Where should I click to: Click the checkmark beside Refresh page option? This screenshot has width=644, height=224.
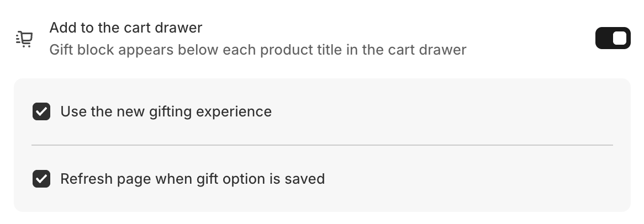pos(41,179)
